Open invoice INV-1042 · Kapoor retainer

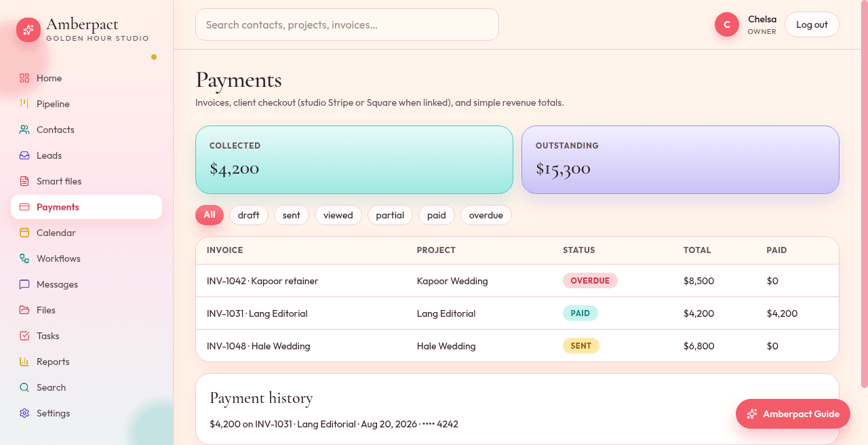coord(262,281)
